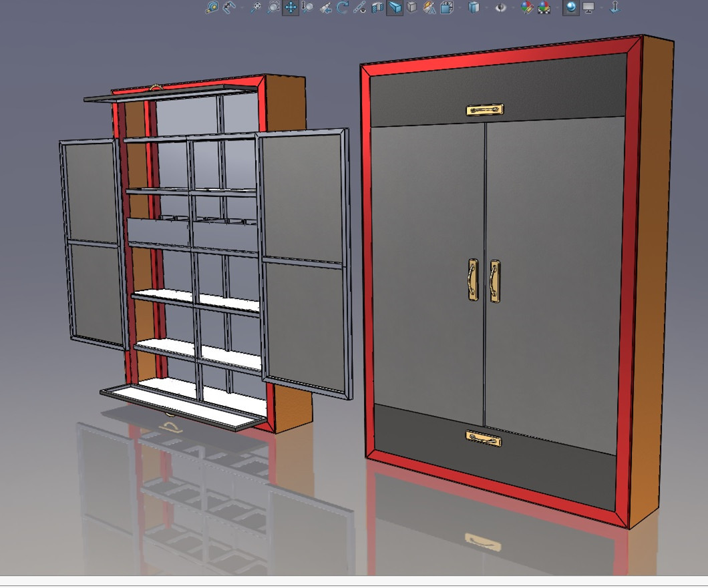The image size is (708, 588).
Task: Select the top gold handle on closed cabinet
Action: click(485, 109)
